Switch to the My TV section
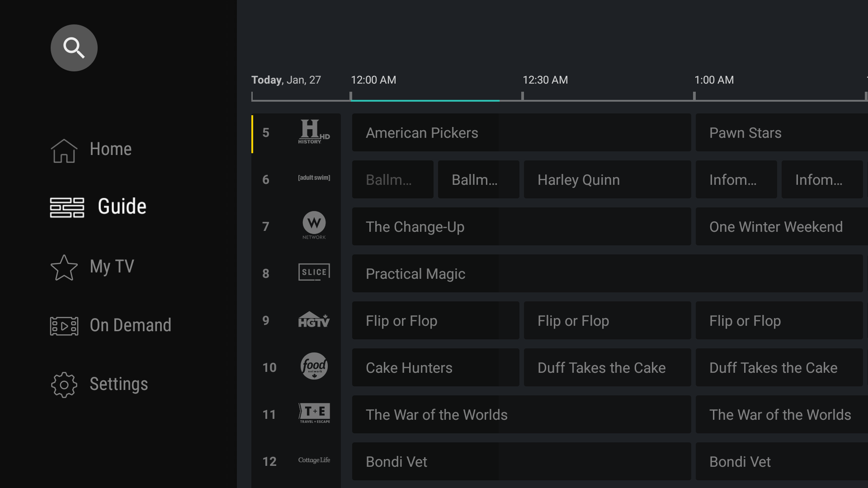Screen dimensions: 868x488 pos(64,267)
